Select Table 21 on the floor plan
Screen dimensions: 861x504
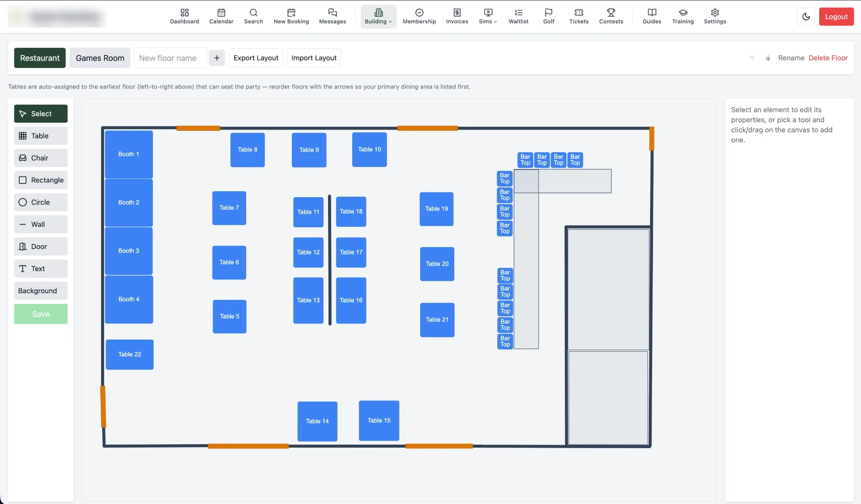[x=437, y=320]
